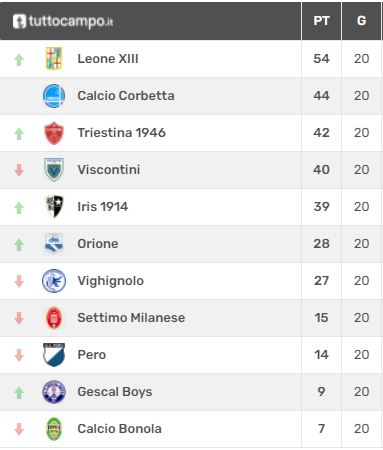Open the tuttocampo.it logo link
Image resolution: width=383 pixels, height=450 pixels.
point(63,21)
